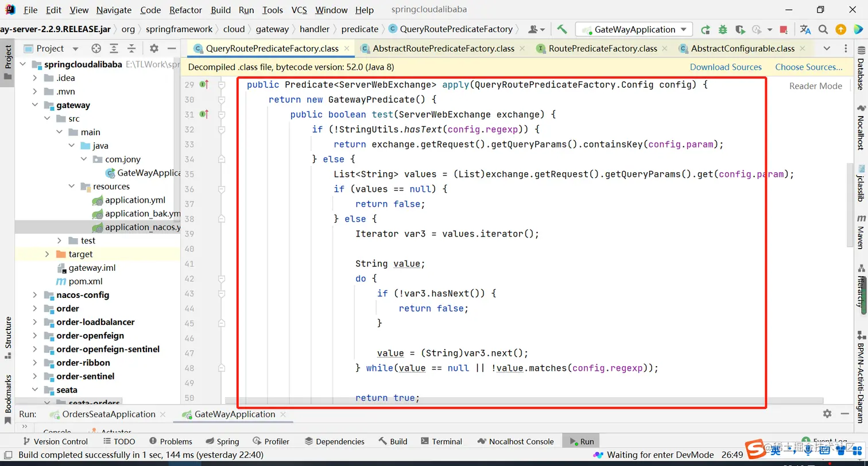Toggle the Database tool window
The image size is (868, 466).
[861, 68]
